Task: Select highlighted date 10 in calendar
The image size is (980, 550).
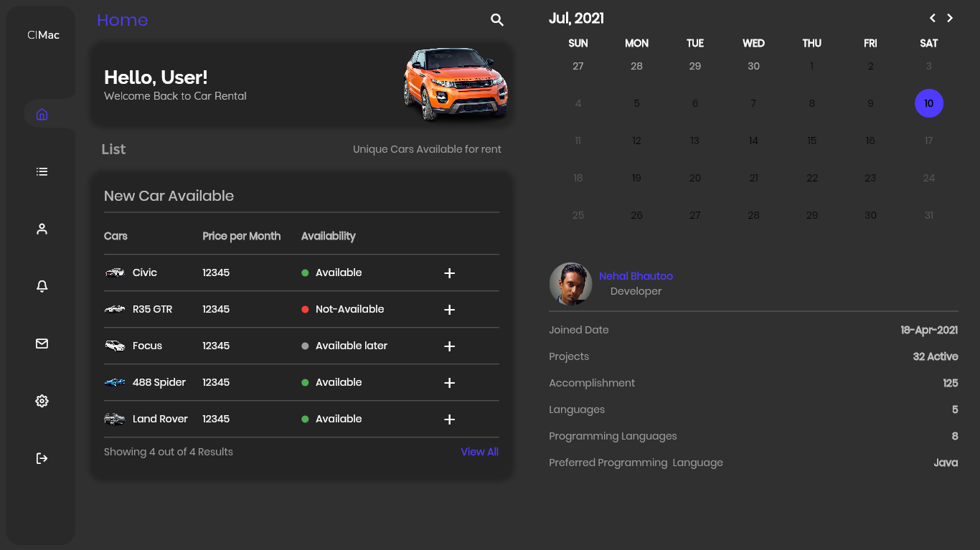Action: (x=929, y=103)
